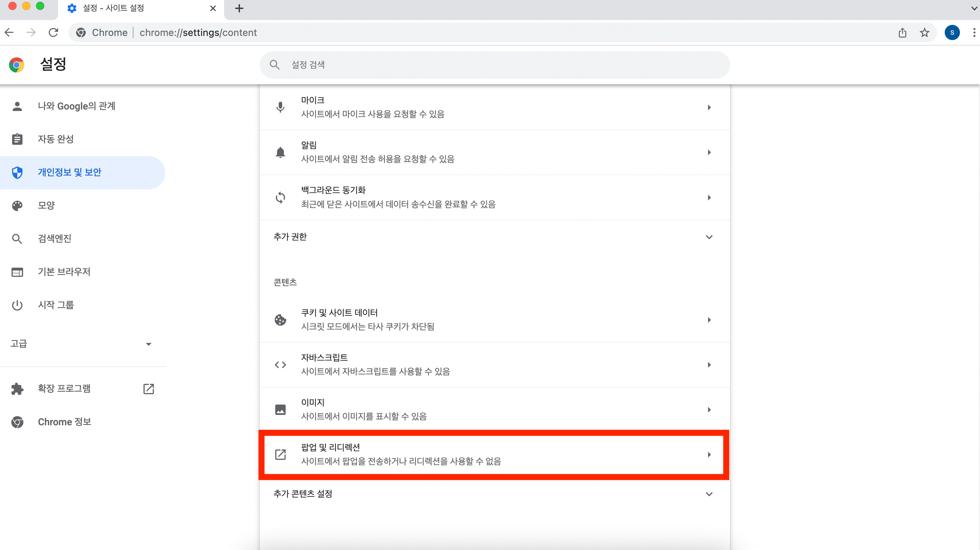This screenshot has width=980, height=550.
Task: Open Chrome 정보 from the sidebar
Action: click(64, 421)
